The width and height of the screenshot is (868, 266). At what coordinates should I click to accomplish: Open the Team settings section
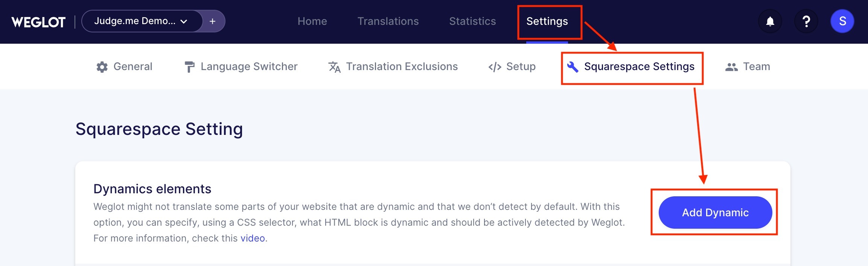tap(756, 67)
